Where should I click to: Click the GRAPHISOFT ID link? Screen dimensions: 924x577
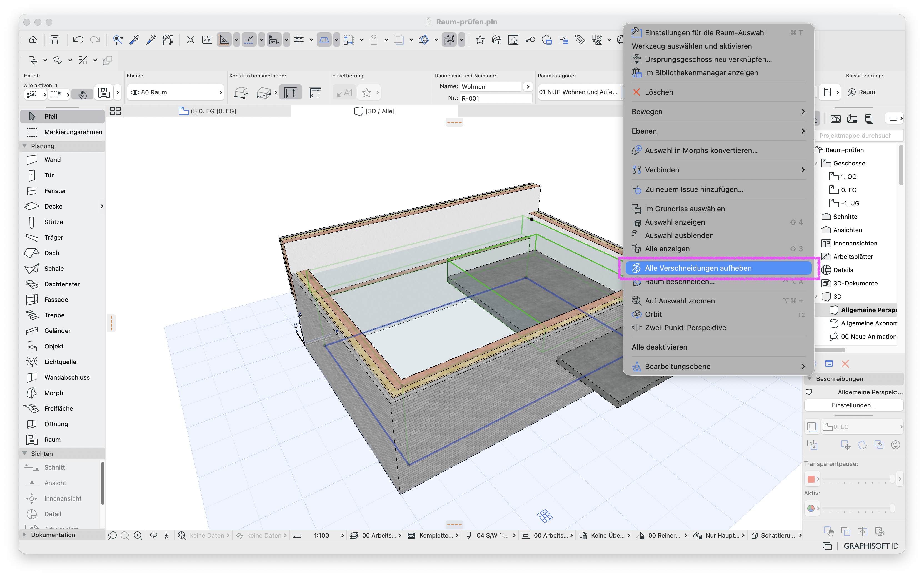[871, 546]
